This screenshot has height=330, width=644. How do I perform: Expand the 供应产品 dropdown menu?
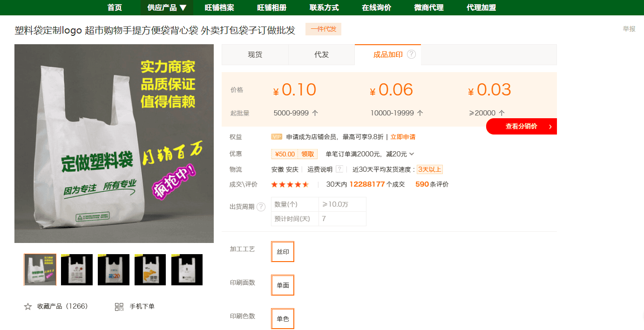pyautogui.click(x=167, y=7)
